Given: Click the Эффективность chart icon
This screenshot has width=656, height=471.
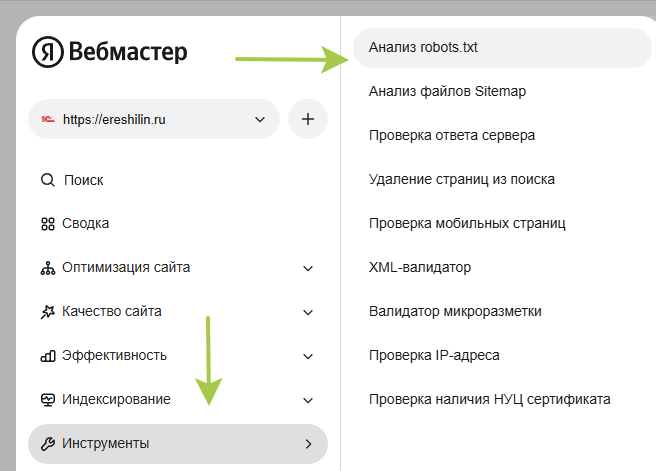Looking at the screenshot, I should (47, 356).
